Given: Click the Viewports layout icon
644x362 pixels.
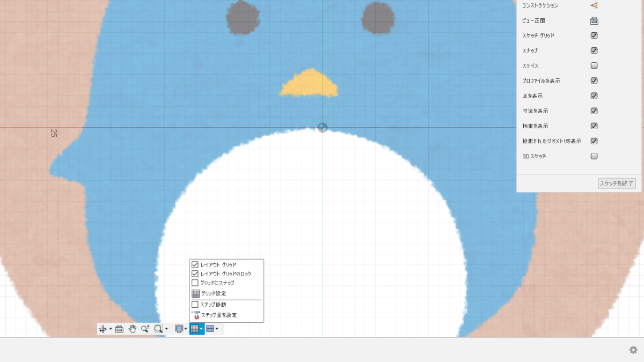Looking at the screenshot, I should [x=210, y=329].
